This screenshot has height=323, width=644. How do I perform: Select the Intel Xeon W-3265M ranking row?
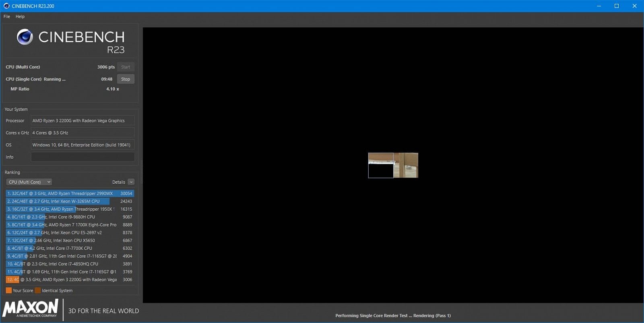[70, 201]
